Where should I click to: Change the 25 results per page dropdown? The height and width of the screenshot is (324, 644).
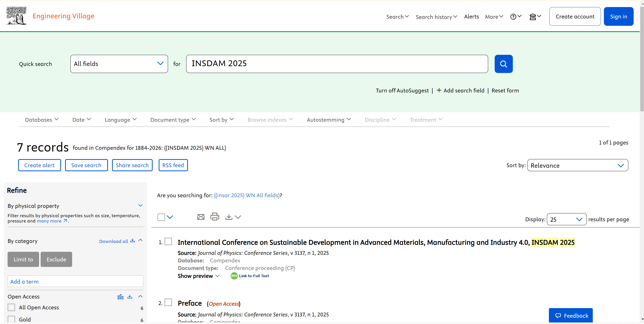(567, 219)
